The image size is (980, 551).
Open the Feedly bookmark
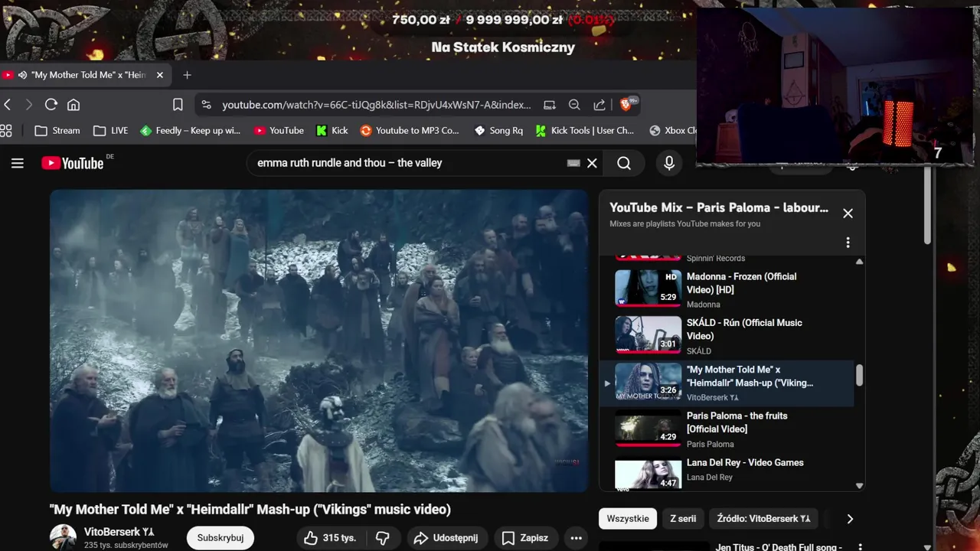click(x=191, y=131)
